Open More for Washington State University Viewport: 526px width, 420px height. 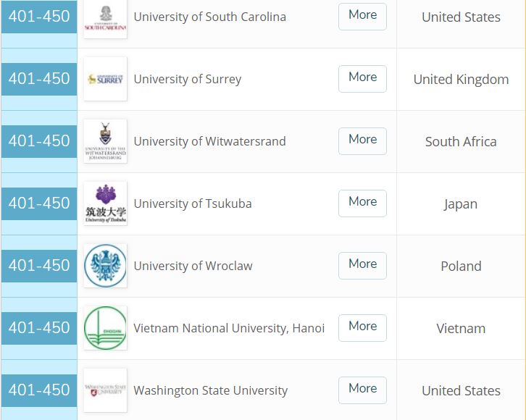362,390
